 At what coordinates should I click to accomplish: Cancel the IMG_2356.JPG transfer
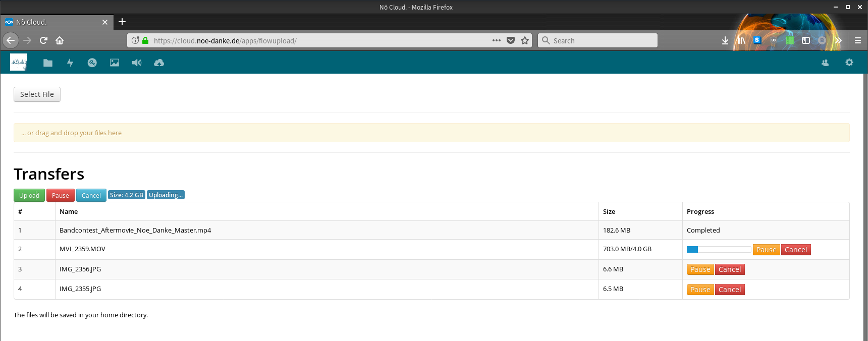pyautogui.click(x=730, y=269)
